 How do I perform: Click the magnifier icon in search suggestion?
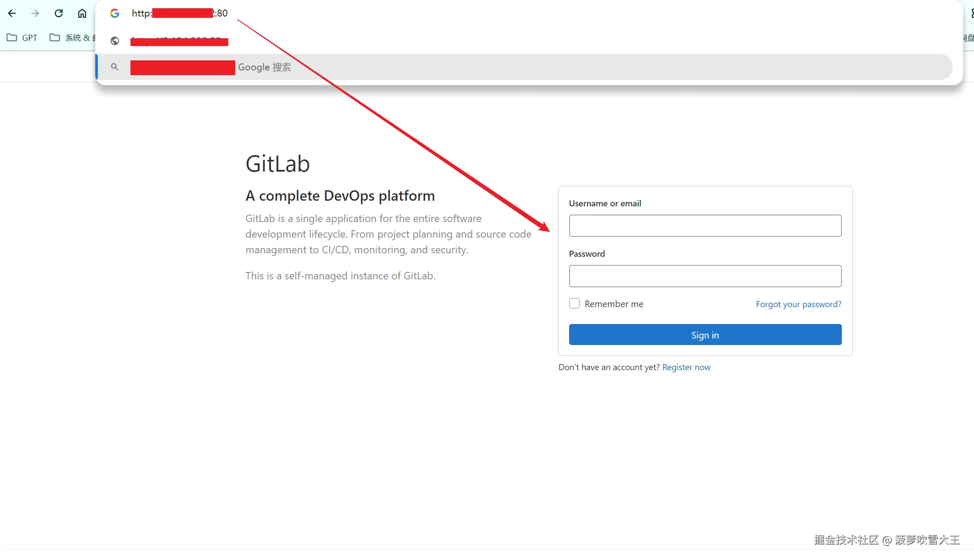(115, 67)
